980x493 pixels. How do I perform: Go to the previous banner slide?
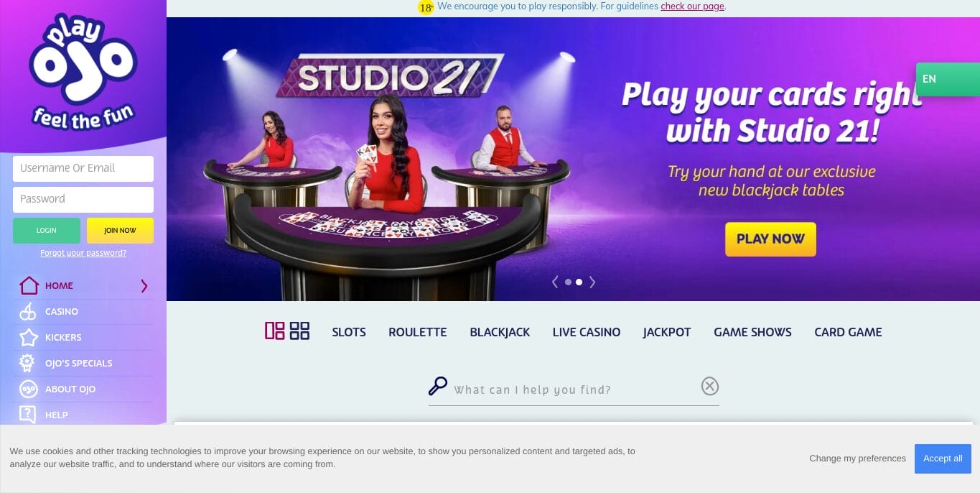(555, 282)
